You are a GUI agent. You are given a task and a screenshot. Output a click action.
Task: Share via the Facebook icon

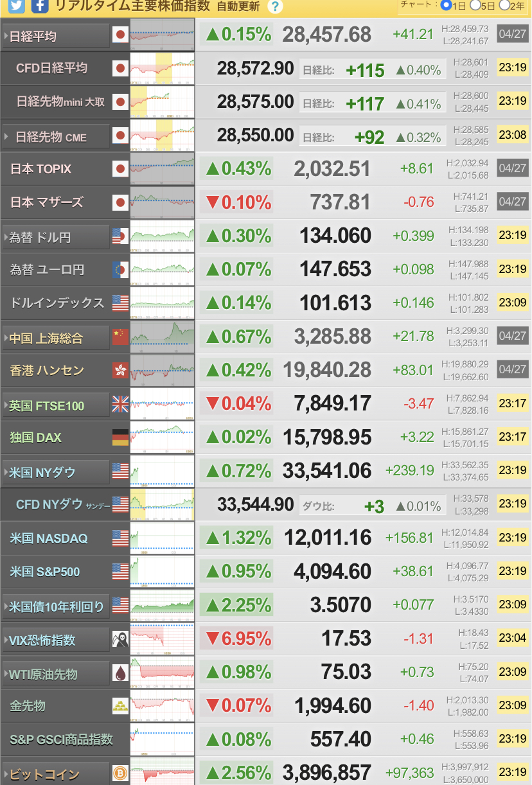pos(40,6)
